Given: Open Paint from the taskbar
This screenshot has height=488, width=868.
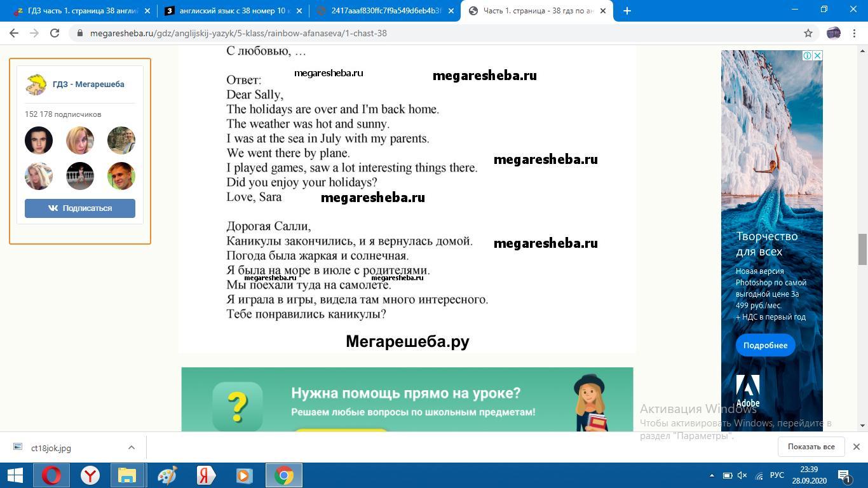Looking at the screenshot, I should point(167,475).
